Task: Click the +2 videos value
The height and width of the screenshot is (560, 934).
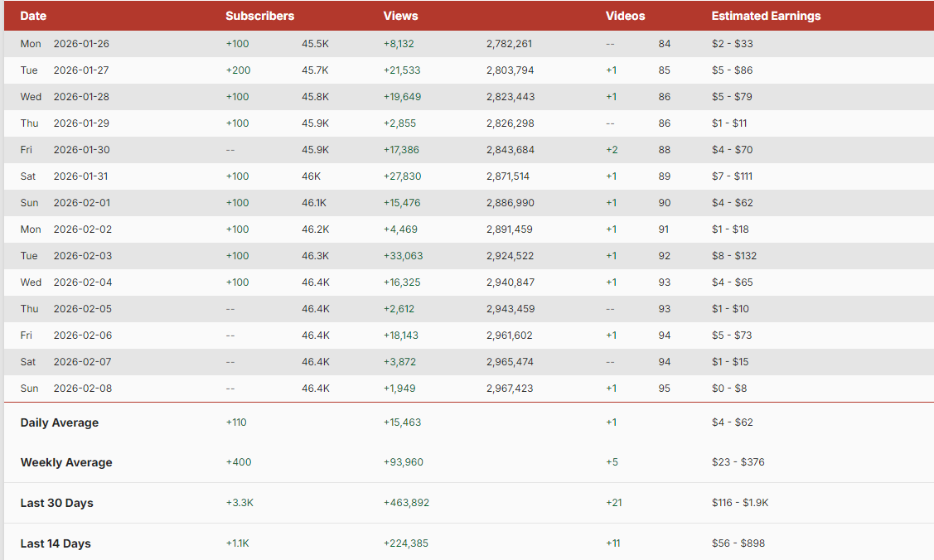Action: coord(612,149)
